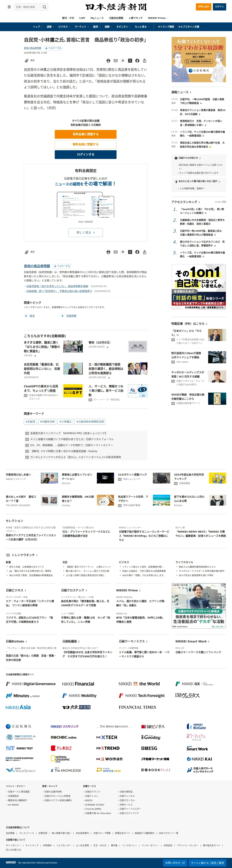Click the orange お申し込み button
Image resolution: width=232 pixels, height=868 pixels.
coord(203,7)
